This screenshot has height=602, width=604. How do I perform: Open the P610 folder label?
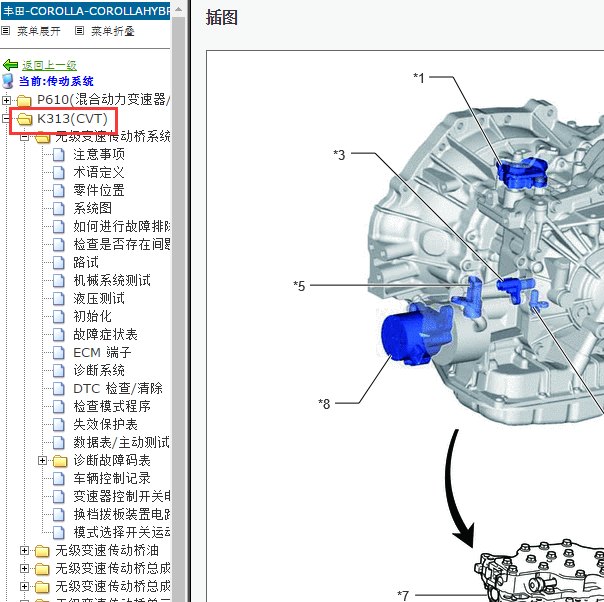click(x=103, y=100)
